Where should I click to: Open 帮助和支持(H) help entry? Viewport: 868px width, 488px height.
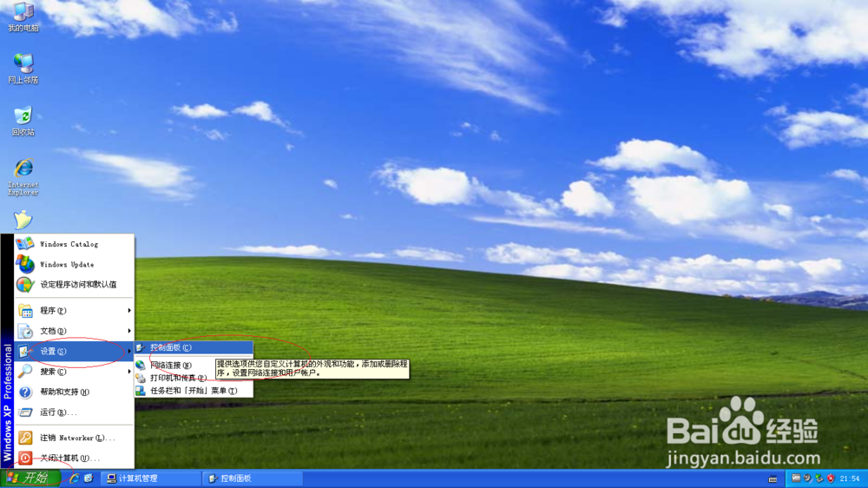coord(74,392)
